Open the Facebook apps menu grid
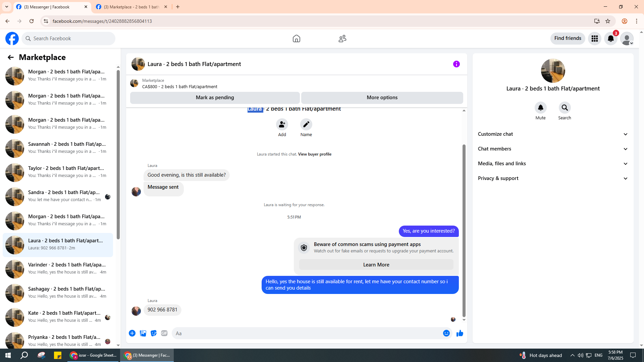 595,39
